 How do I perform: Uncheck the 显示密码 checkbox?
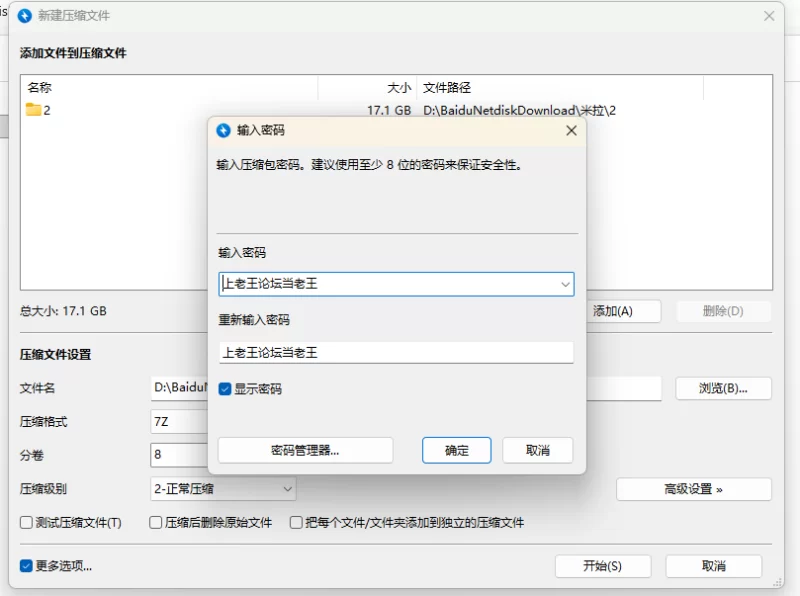[x=225, y=389]
